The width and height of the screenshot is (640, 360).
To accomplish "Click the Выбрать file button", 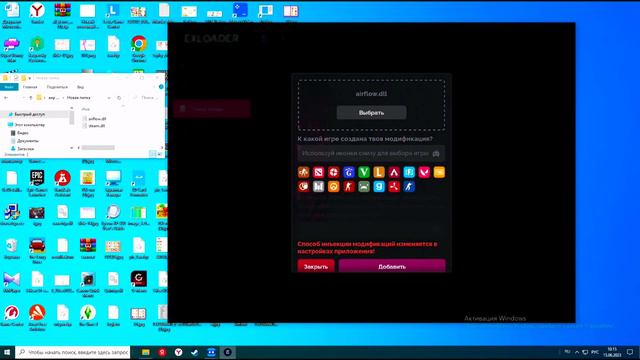I will point(371,113).
